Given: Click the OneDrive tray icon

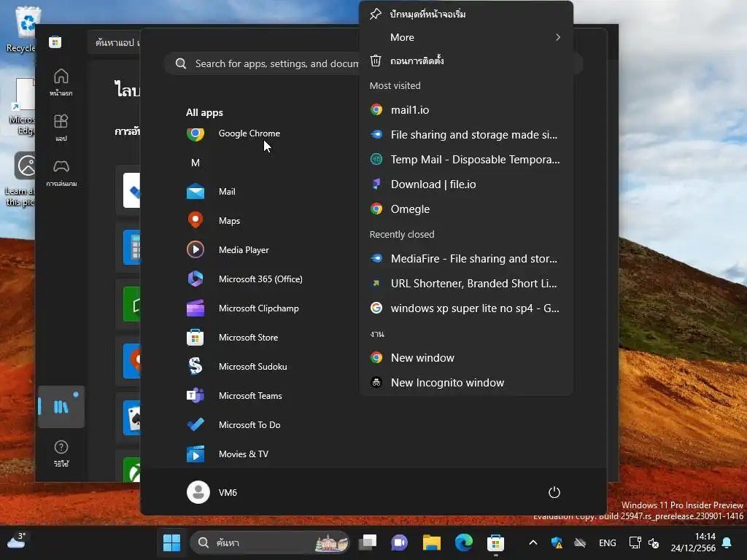Looking at the screenshot, I should coord(580,542).
